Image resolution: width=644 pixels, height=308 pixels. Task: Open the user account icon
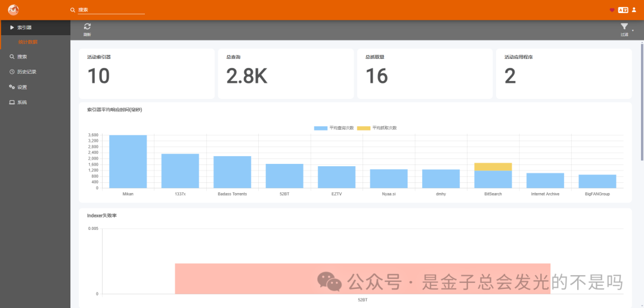(634, 10)
